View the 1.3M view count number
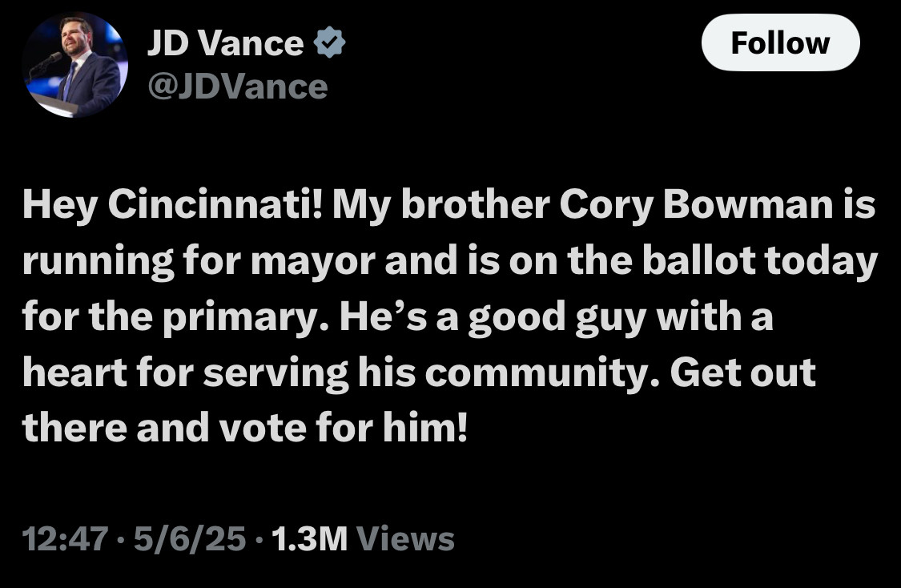The width and height of the screenshot is (901, 588). [310, 538]
